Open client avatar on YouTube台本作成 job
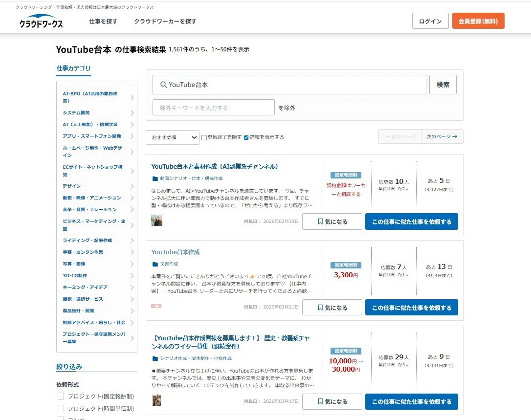The width and height of the screenshot is (531, 420). coord(156,306)
